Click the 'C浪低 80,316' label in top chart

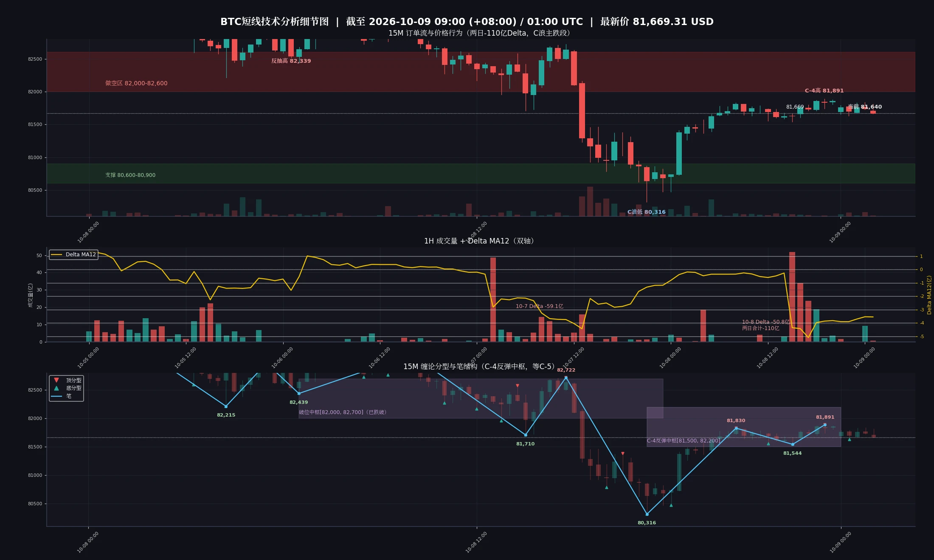tap(647, 212)
